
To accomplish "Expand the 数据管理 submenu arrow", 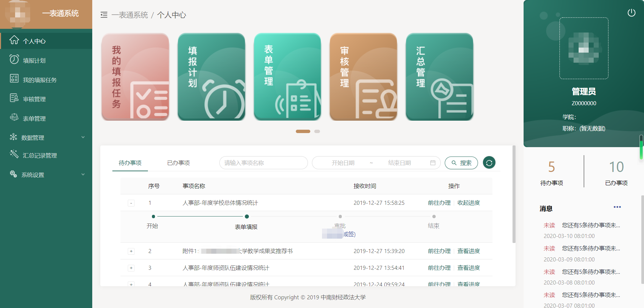I will (x=83, y=137).
